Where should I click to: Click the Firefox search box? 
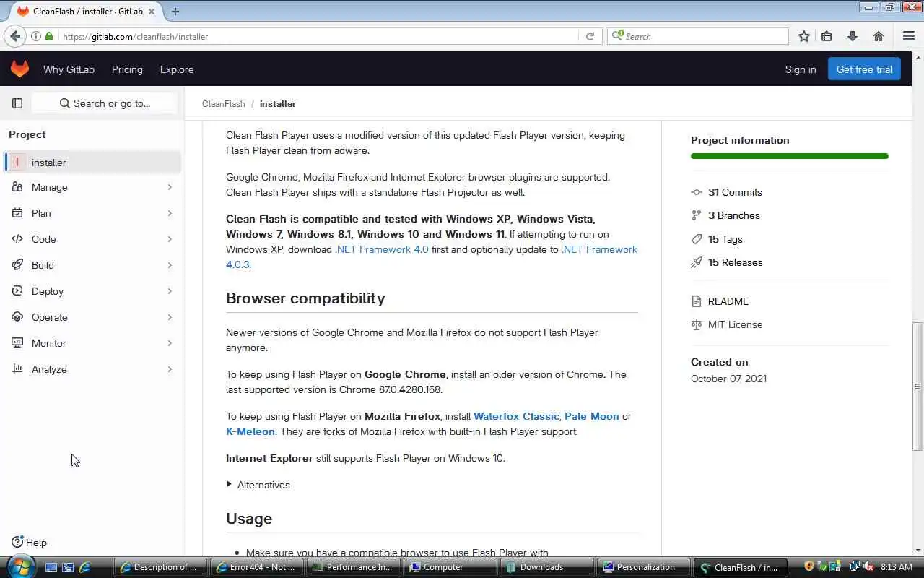[x=698, y=36]
